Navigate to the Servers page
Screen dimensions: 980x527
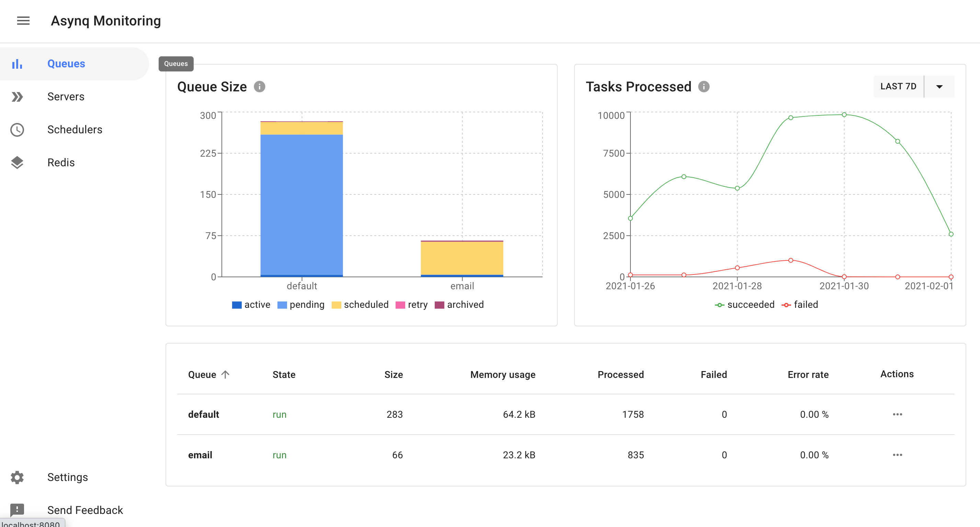click(66, 97)
